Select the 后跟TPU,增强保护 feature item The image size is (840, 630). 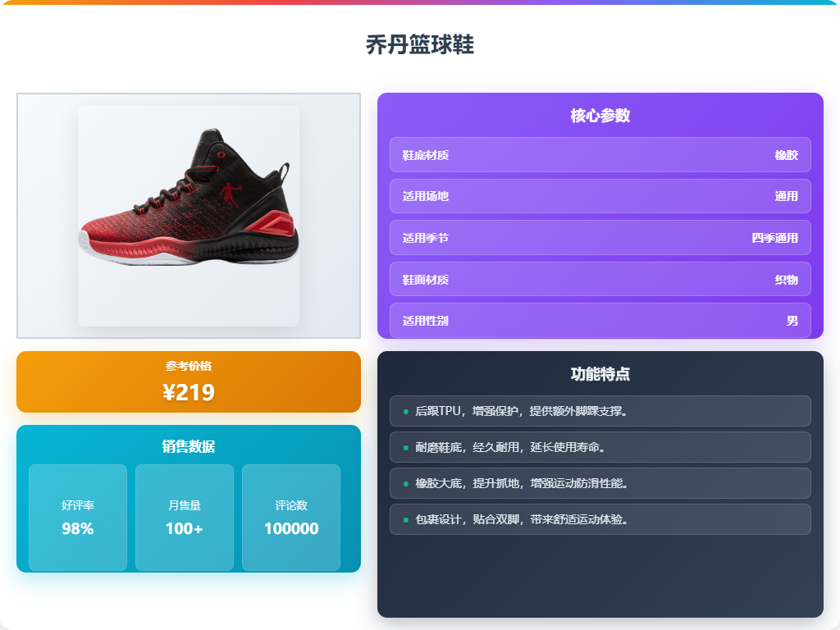[x=600, y=411]
